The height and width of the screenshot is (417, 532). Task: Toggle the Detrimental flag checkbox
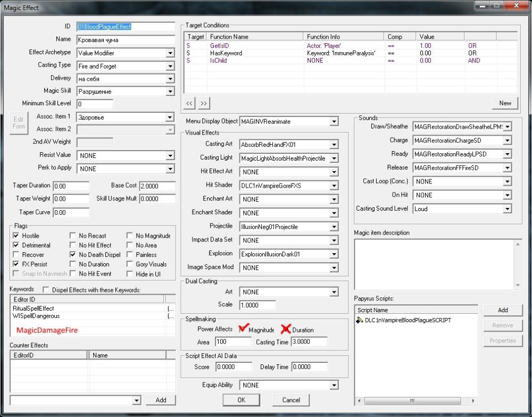point(16,245)
